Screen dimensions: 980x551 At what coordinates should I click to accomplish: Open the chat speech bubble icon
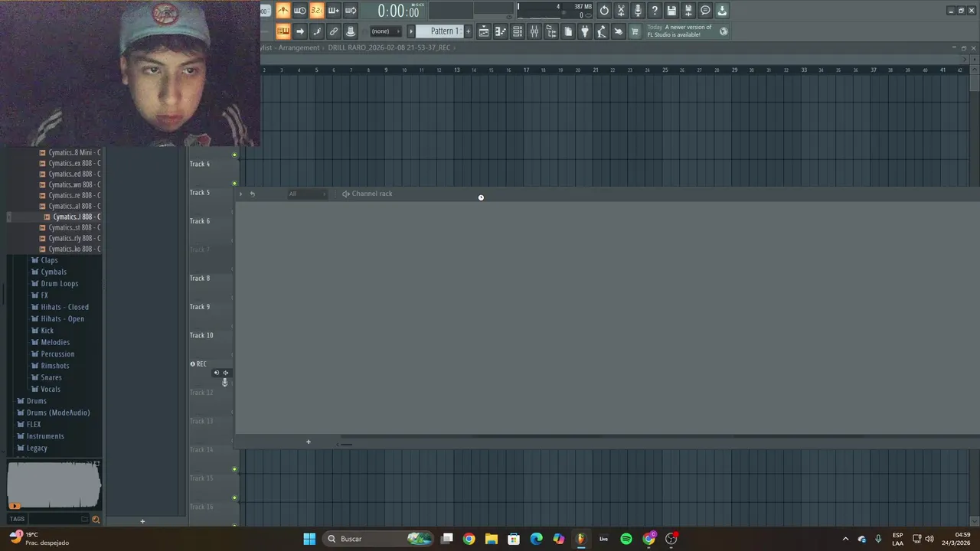pos(705,11)
